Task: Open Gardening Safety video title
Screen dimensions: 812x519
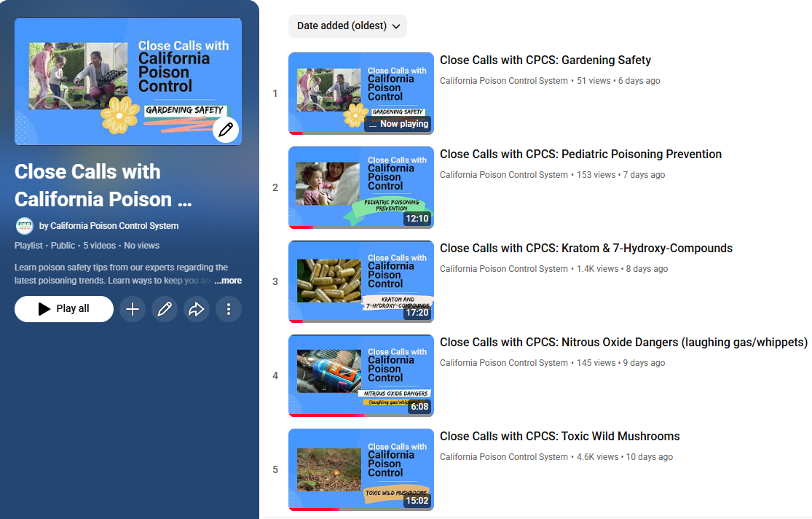Action: (545, 61)
